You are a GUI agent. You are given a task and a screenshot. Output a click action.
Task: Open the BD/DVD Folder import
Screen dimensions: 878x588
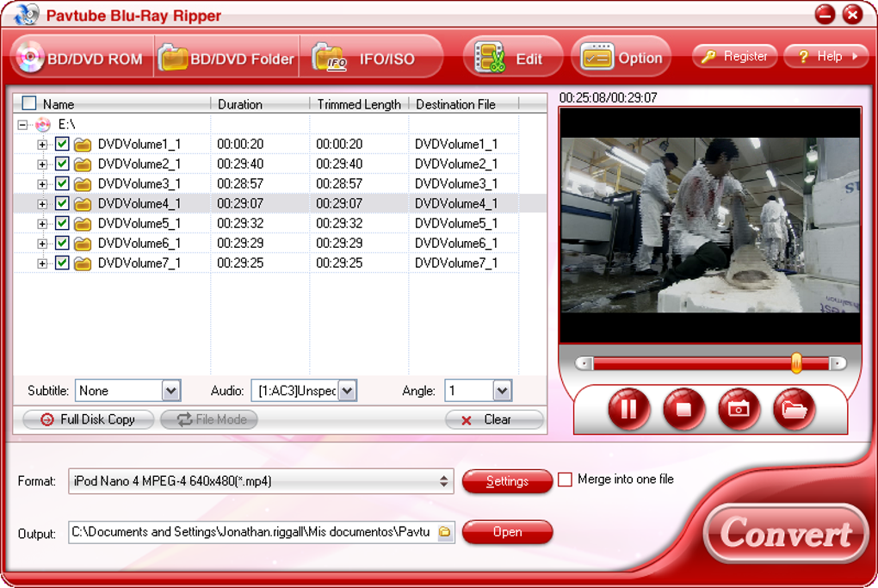(226, 58)
